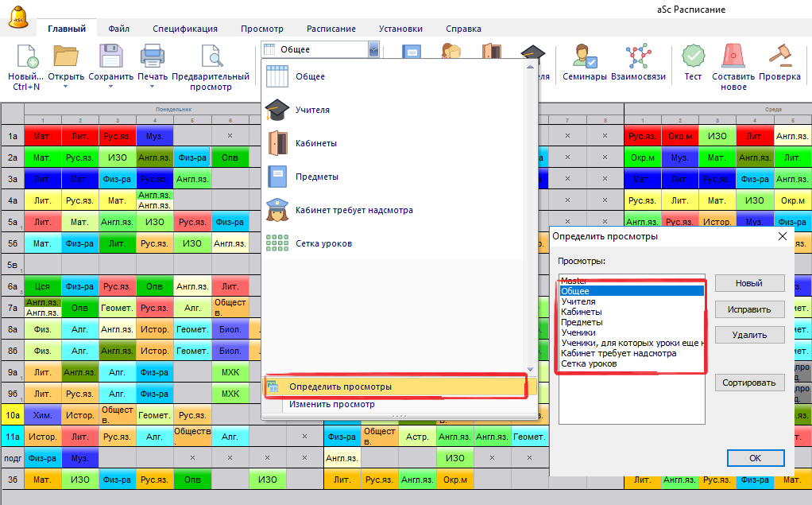Click the Save floppy disk icon
Screen dimensions: 812x505
point(111,56)
